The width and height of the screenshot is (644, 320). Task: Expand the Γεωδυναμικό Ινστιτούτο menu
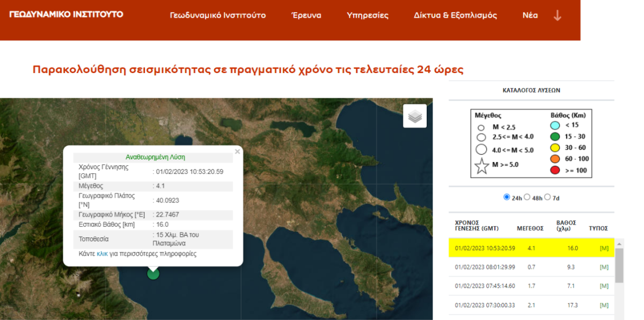(217, 15)
